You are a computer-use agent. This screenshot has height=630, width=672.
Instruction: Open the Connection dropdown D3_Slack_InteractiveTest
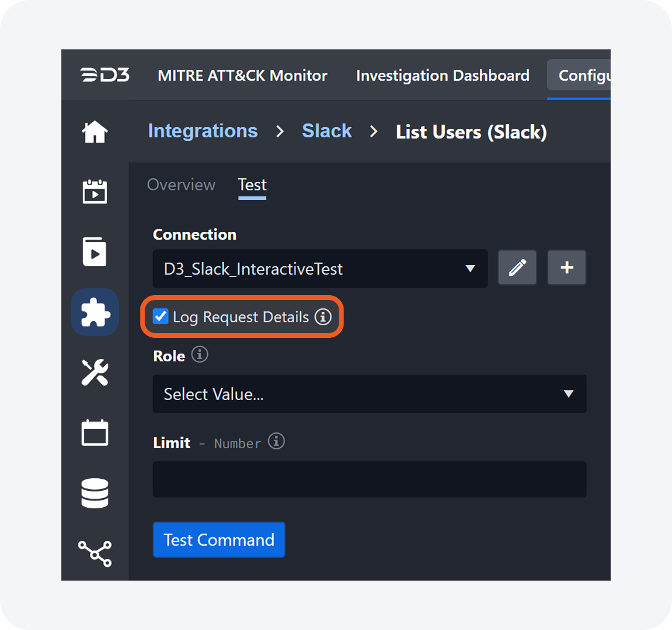320,269
